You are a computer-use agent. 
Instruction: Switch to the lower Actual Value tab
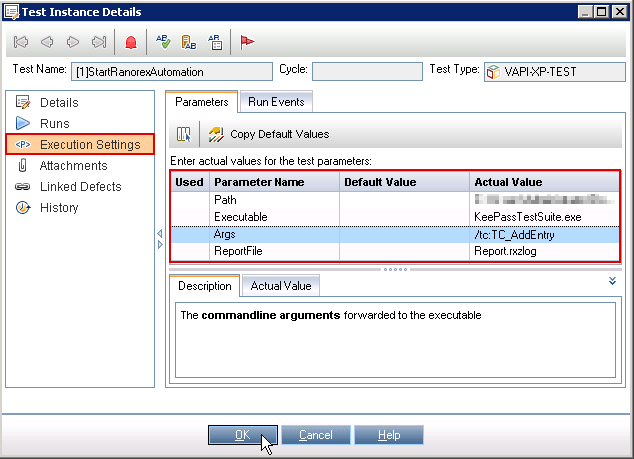tap(281, 286)
